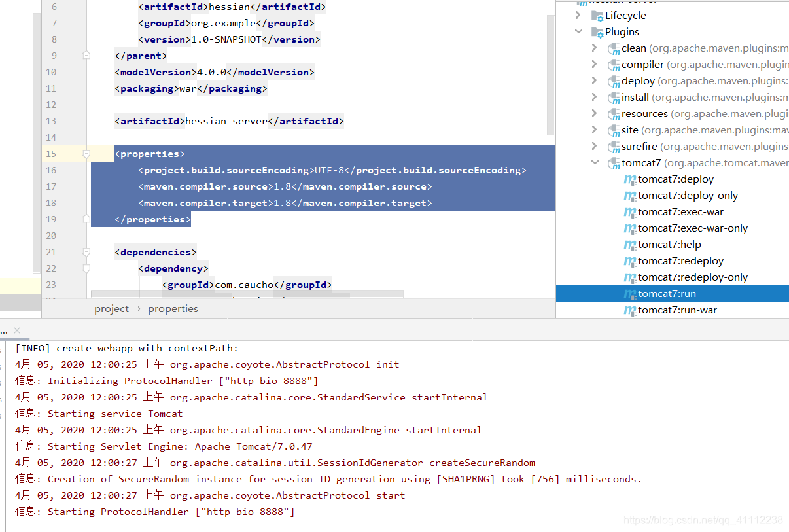Image resolution: width=789 pixels, height=532 pixels.
Task: Select the surefire plugin icon
Action: 614,147
